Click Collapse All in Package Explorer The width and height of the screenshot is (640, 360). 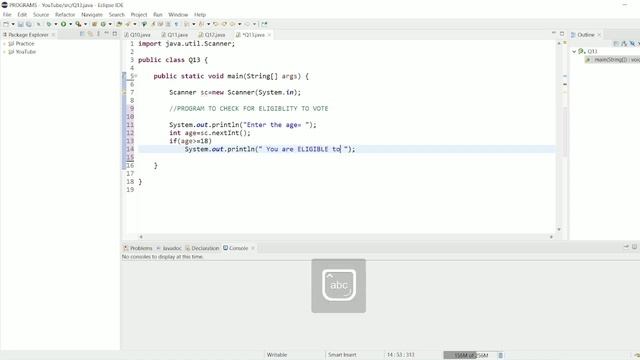(82, 34)
